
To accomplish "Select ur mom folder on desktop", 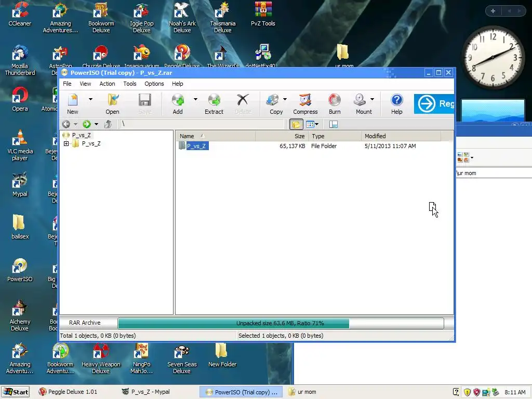I will coord(344,55).
